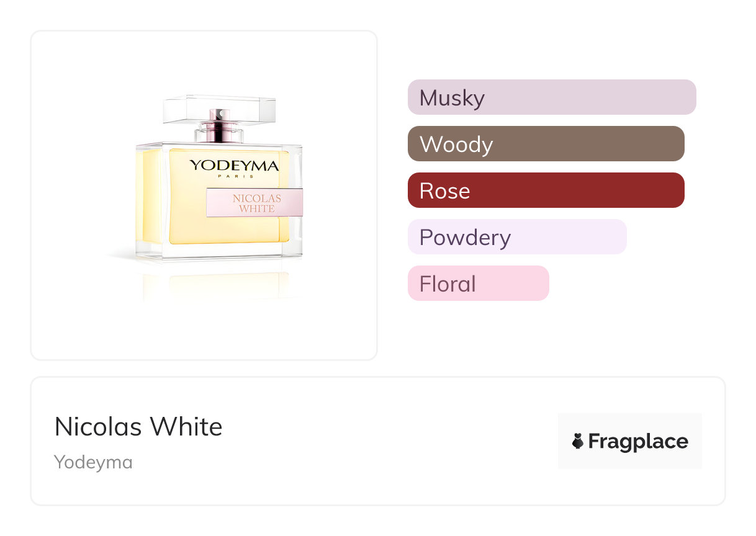The image size is (756, 536).
Task: Select the pink NICOLAS WHITE bottle label
Action: [x=256, y=203]
